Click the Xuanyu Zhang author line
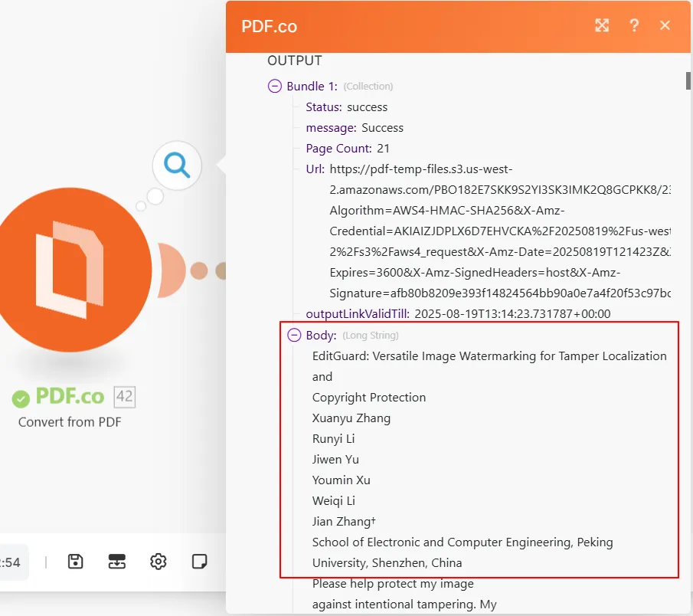Viewport: 693px width, 616px height. coord(351,418)
